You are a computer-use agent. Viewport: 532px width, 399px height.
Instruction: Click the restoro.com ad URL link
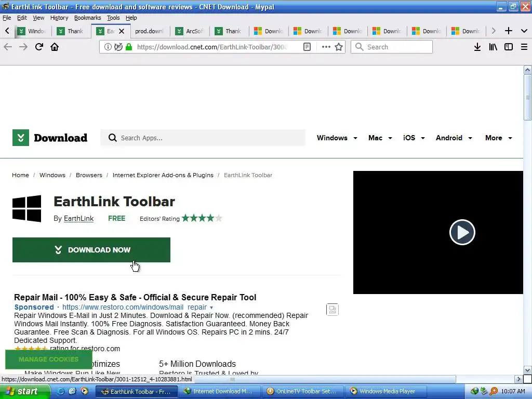[135, 307]
